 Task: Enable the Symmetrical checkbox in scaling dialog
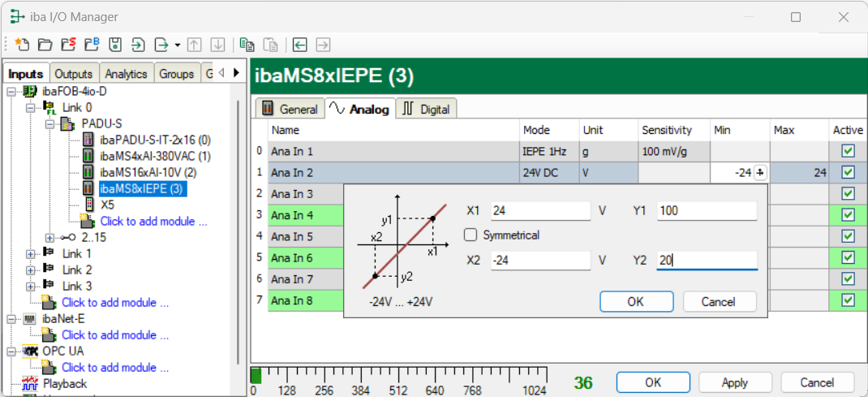[x=471, y=235]
